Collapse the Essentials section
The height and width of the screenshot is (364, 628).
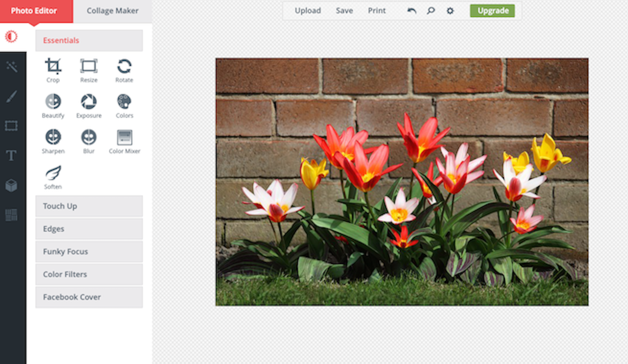pos(89,40)
